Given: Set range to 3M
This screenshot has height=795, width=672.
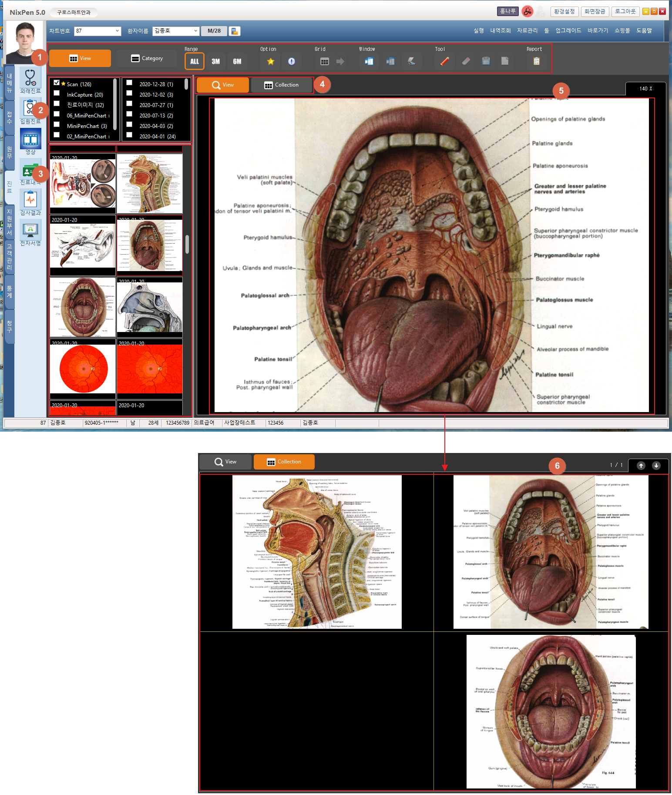Looking at the screenshot, I should click(x=215, y=61).
